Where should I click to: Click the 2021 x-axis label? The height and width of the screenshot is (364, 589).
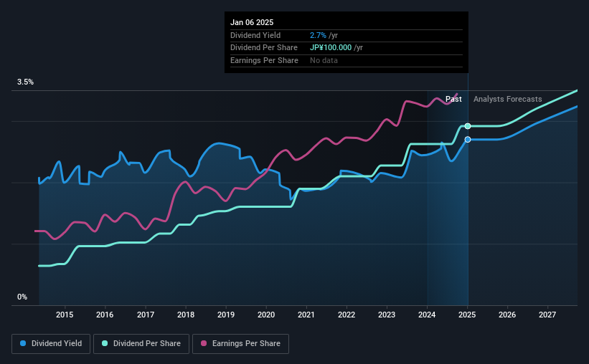tap(306, 315)
